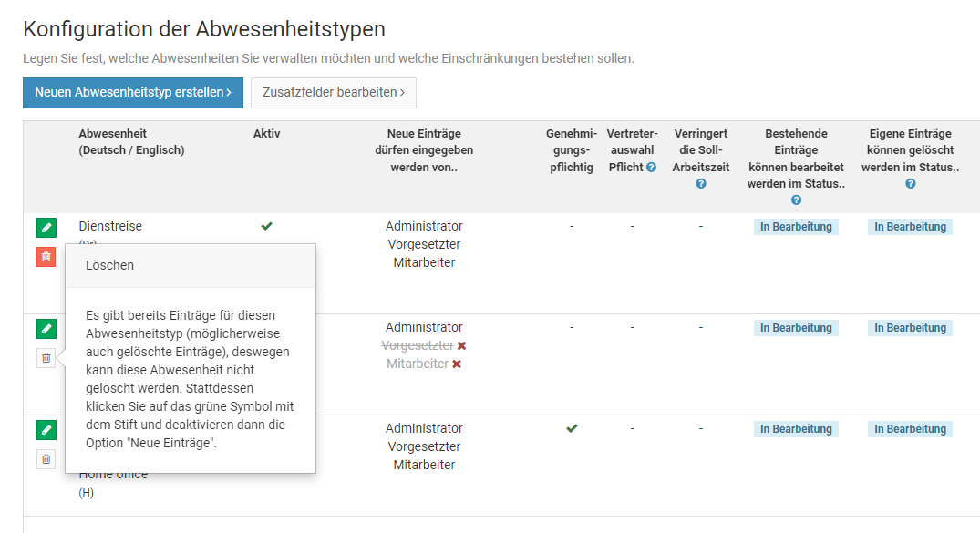
Task: Click Dienstreise's In Bearbeitung badge under Bestehende Einträge
Action: click(x=796, y=227)
